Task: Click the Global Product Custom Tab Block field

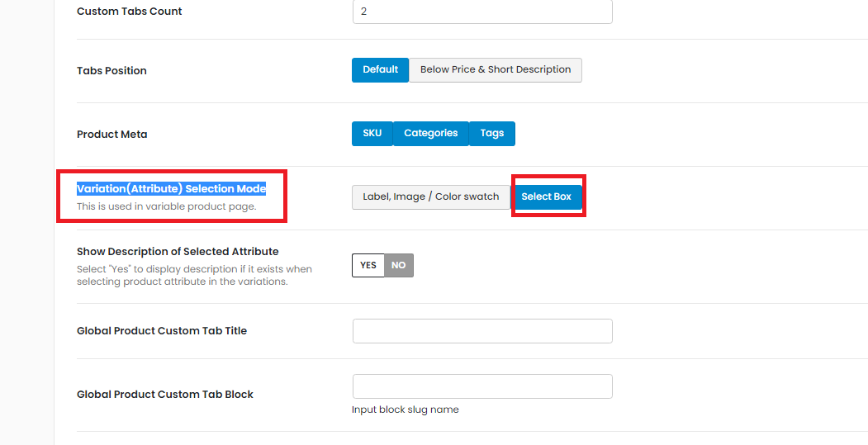Action: pyautogui.click(x=481, y=386)
